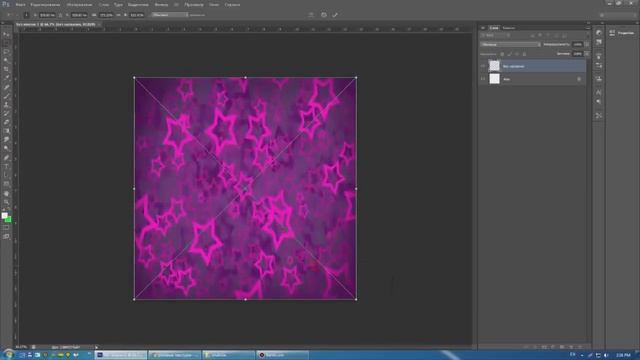Switch between free transform and warp modes
Image resolution: width=640 pixels, height=360 pixels.
coord(311,15)
